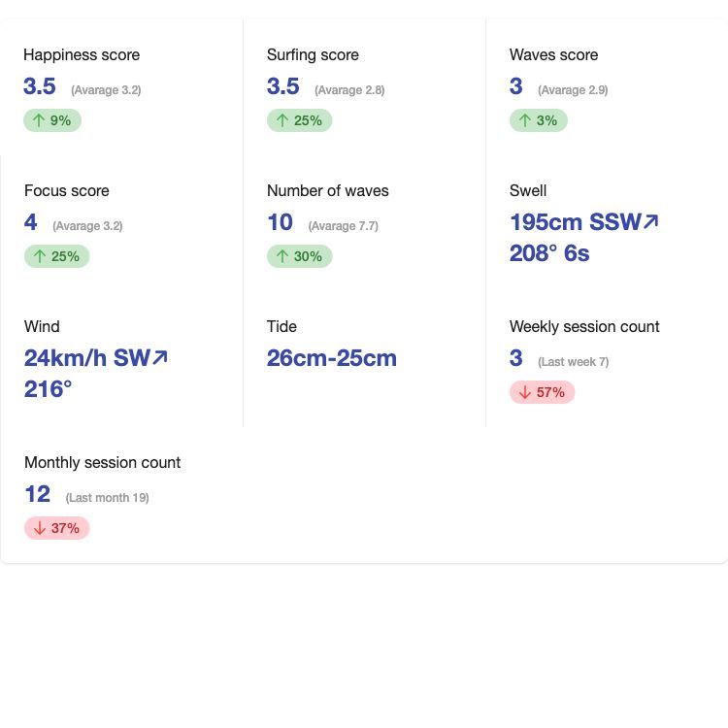Screen dimensions: 728x728
Task: Click the Monthly session count value 12
Action: [x=37, y=494]
